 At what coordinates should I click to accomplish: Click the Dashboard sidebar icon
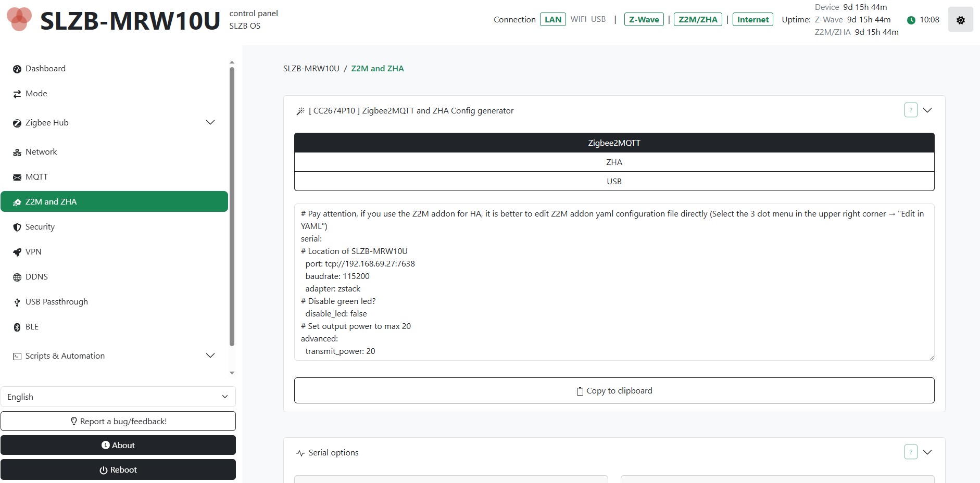(x=17, y=69)
